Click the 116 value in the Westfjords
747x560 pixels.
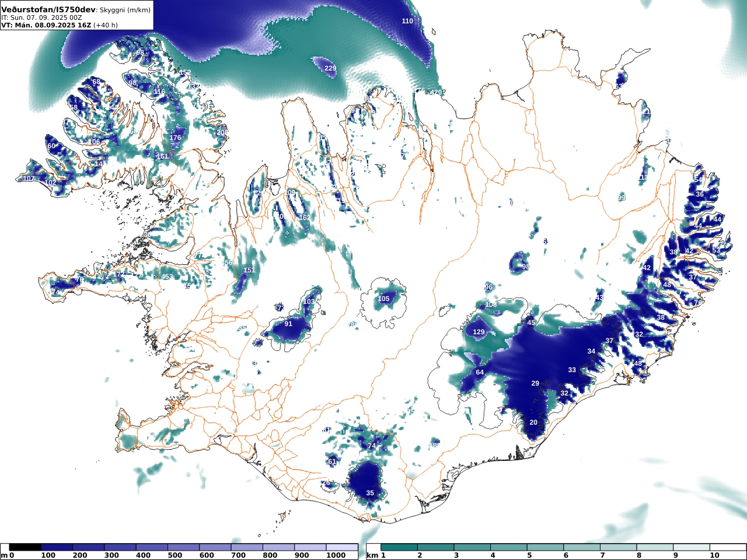(x=159, y=92)
